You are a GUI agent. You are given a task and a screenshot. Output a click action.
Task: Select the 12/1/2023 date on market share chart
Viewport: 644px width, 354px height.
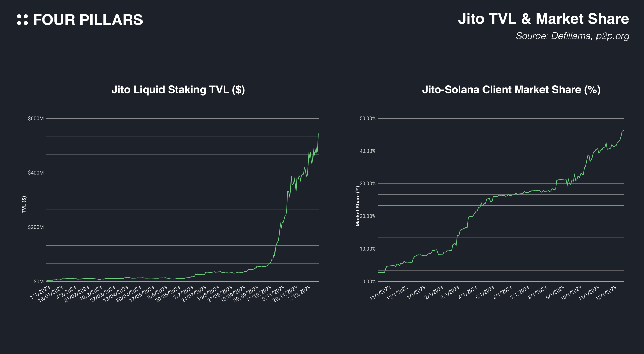coord(606,293)
